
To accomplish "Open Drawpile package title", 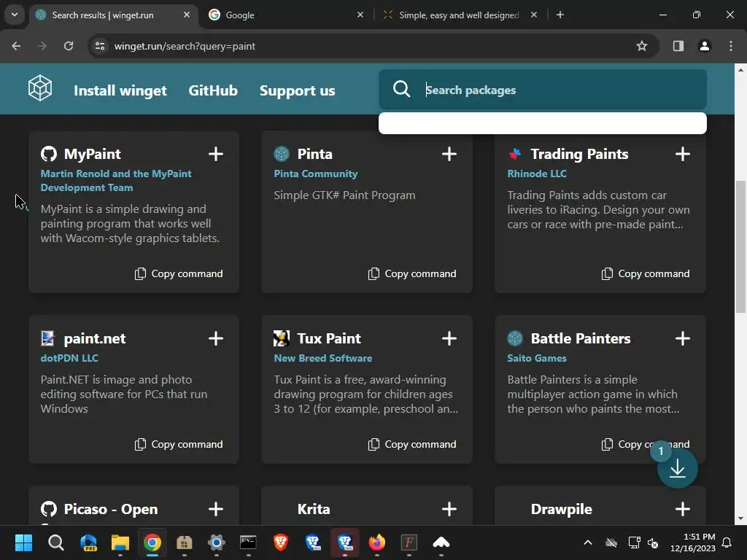I will coord(561,509).
